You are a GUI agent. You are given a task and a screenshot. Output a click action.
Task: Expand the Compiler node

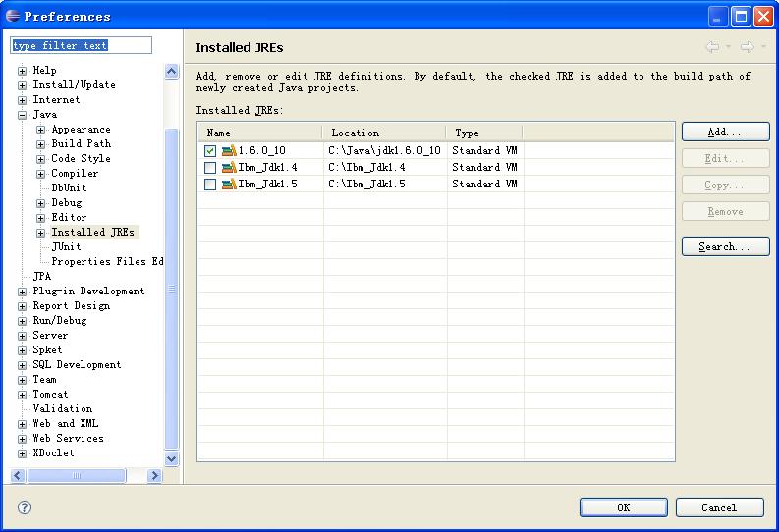(40, 174)
